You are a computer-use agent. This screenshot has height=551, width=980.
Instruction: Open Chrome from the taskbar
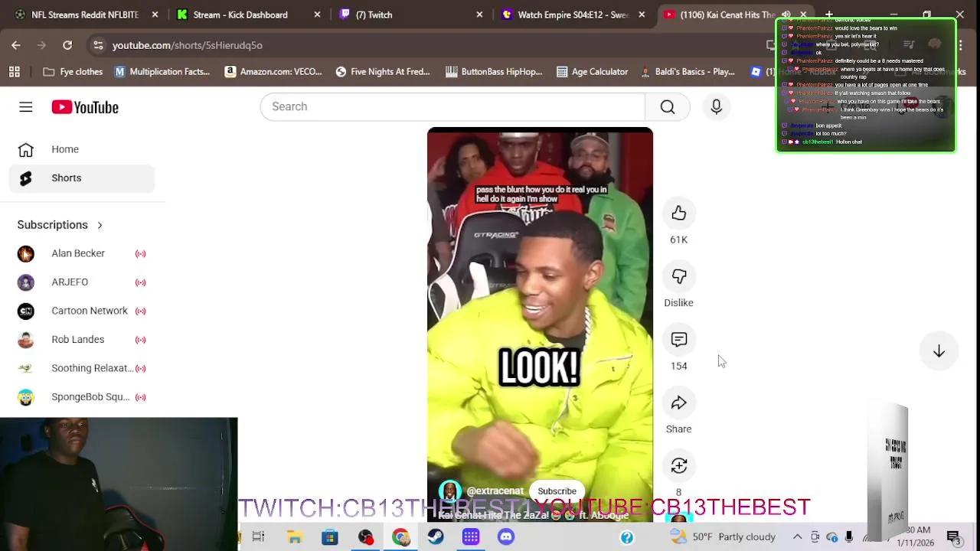coord(400,536)
